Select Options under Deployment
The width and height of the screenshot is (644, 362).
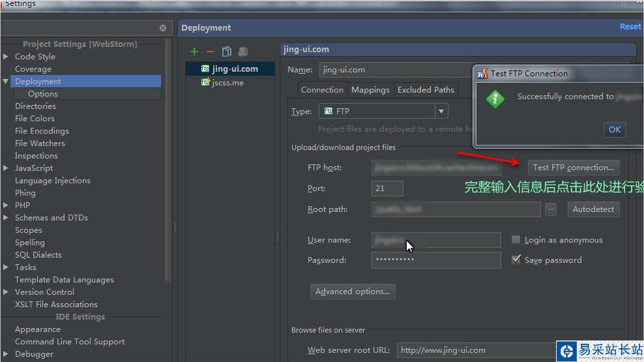(43, 94)
